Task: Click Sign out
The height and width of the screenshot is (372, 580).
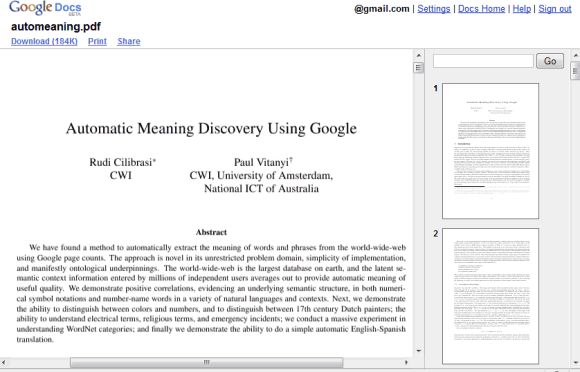Action: 555,9
